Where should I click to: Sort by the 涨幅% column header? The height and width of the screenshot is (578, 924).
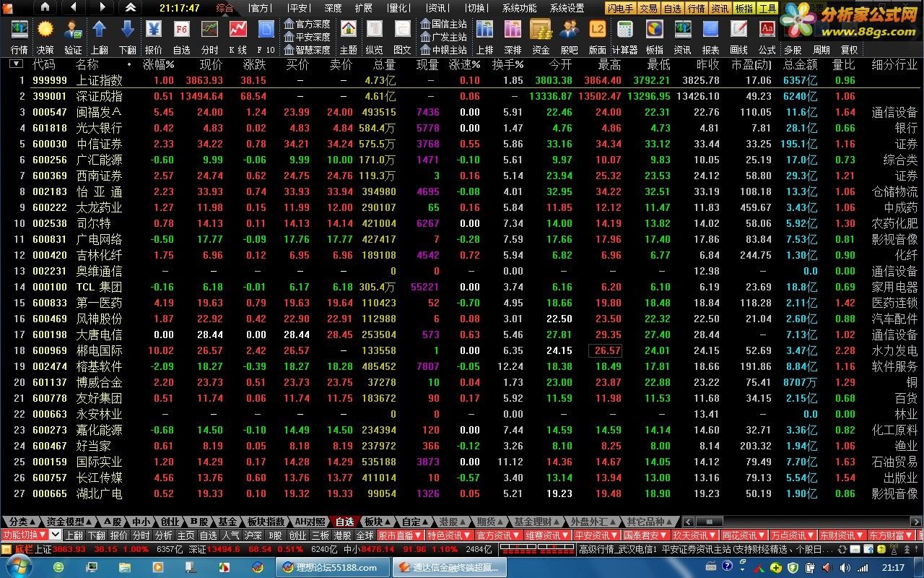point(159,64)
